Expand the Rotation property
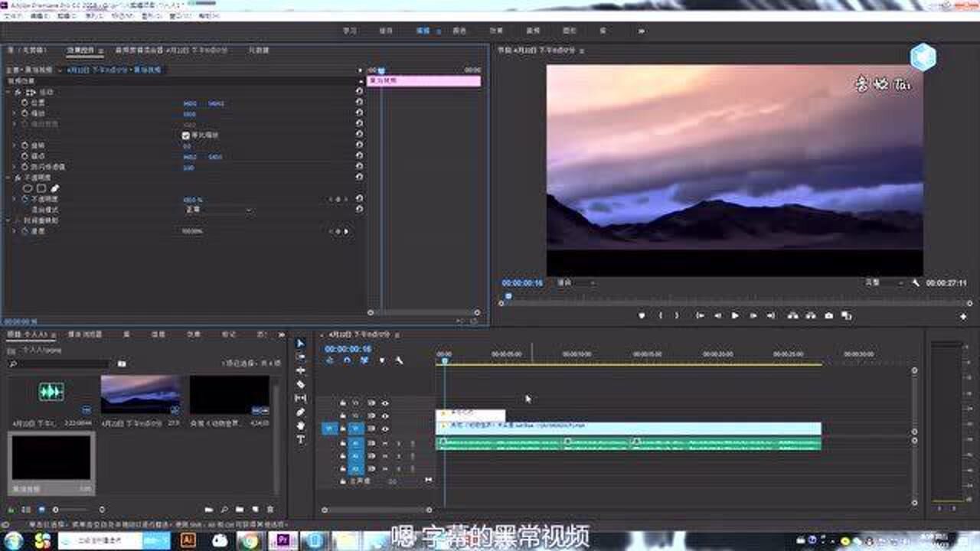 15,145
